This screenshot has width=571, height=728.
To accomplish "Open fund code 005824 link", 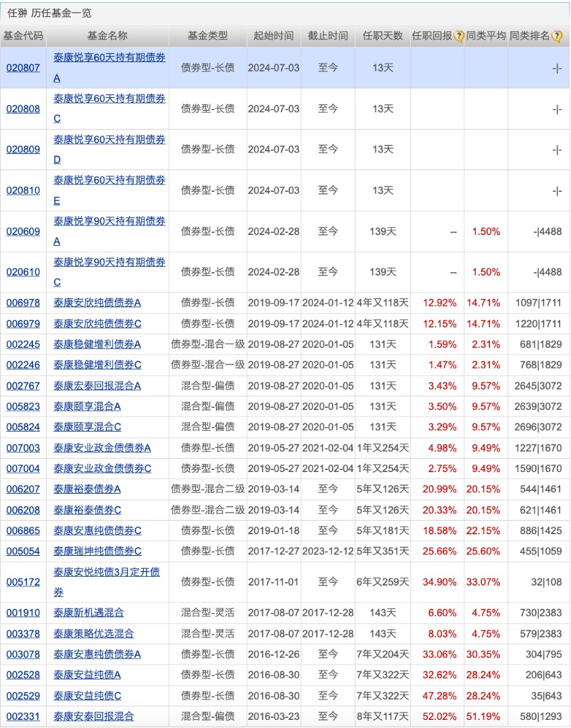I will coord(23,427).
